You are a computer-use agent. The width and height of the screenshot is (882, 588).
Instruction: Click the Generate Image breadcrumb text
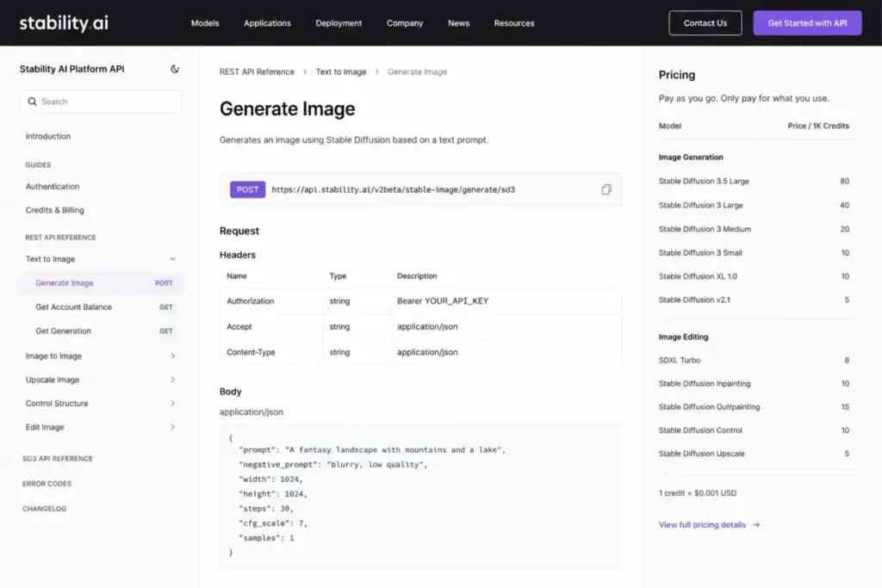tap(417, 72)
